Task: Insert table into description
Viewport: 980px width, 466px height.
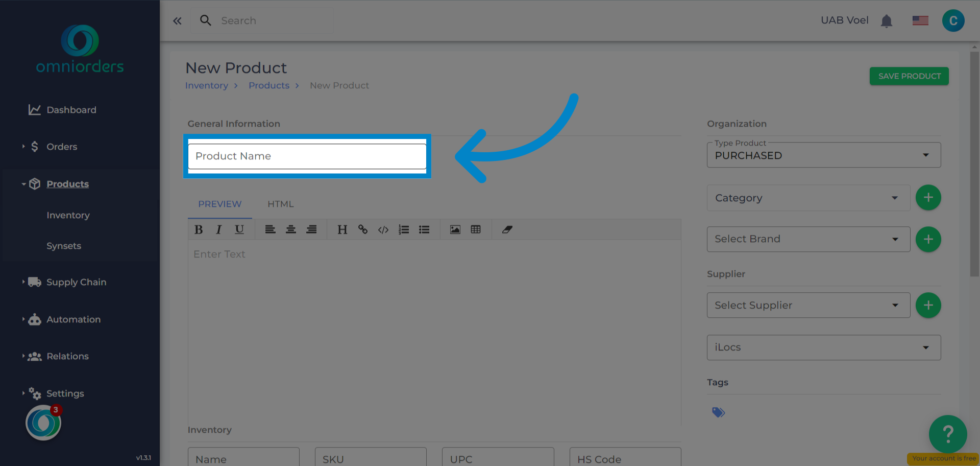Action: 476,230
